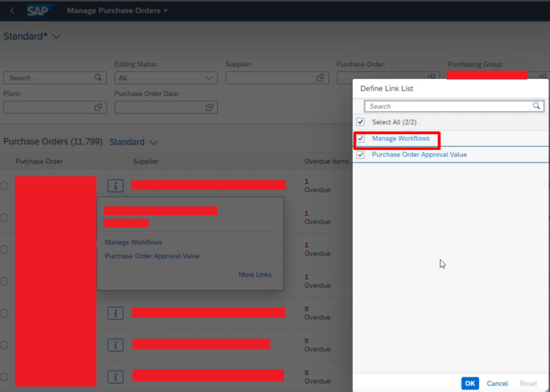Click the Manage Workflows link in the dialog
Image resolution: width=550 pixels, height=392 pixels.
401,138
